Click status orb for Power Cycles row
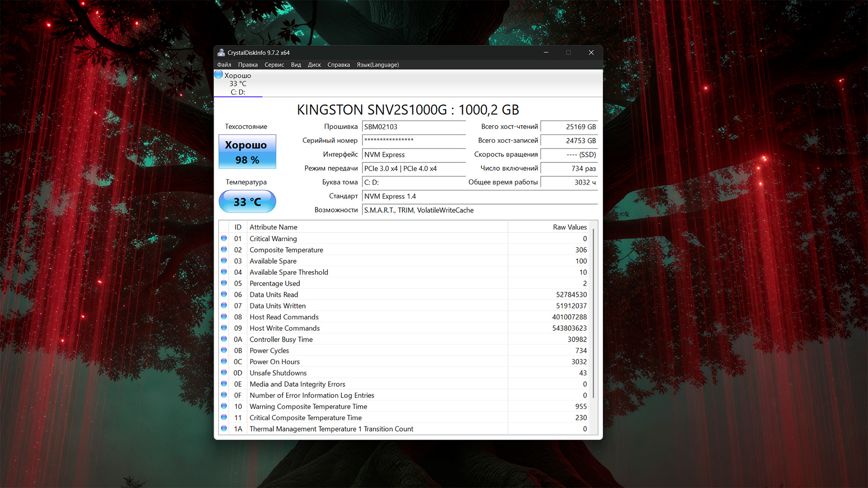This screenshot has width=868, height=488. pos(224,350)
